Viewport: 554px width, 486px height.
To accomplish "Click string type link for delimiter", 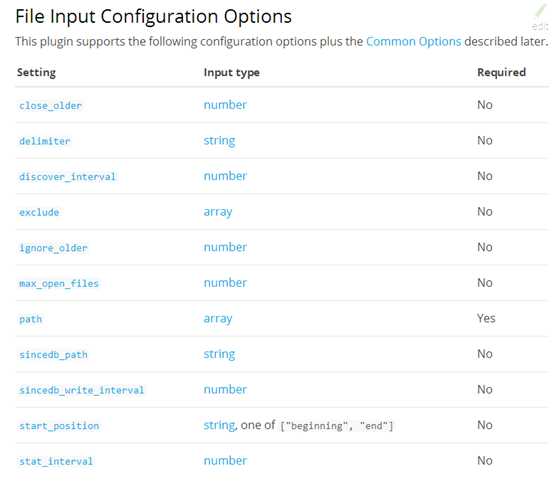I will [x=219, y=141].
